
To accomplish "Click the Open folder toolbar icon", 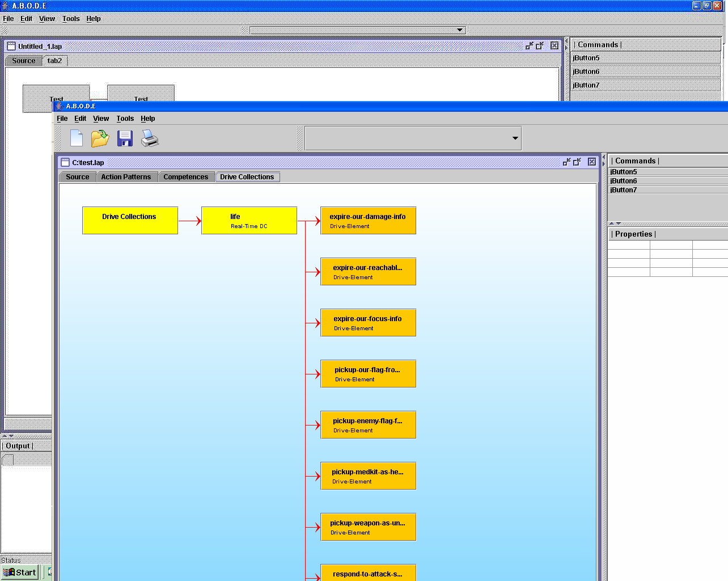I will 100,138.
